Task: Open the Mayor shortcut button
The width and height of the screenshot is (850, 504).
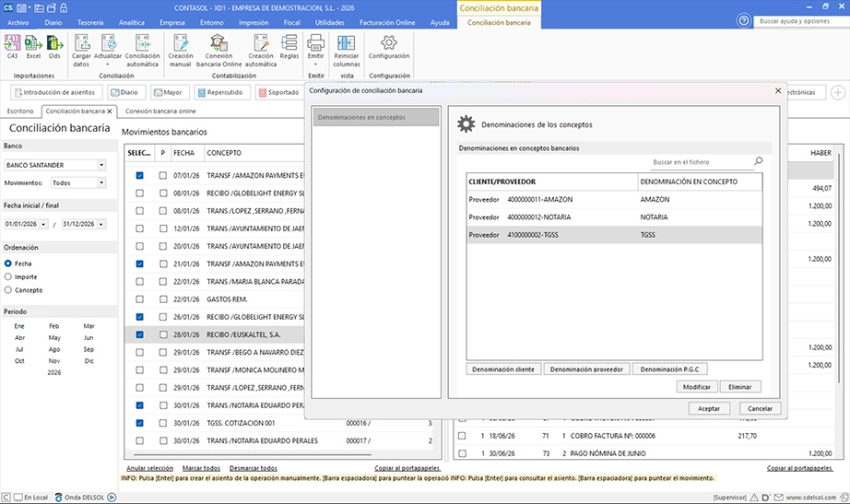Action: [169, 93]
